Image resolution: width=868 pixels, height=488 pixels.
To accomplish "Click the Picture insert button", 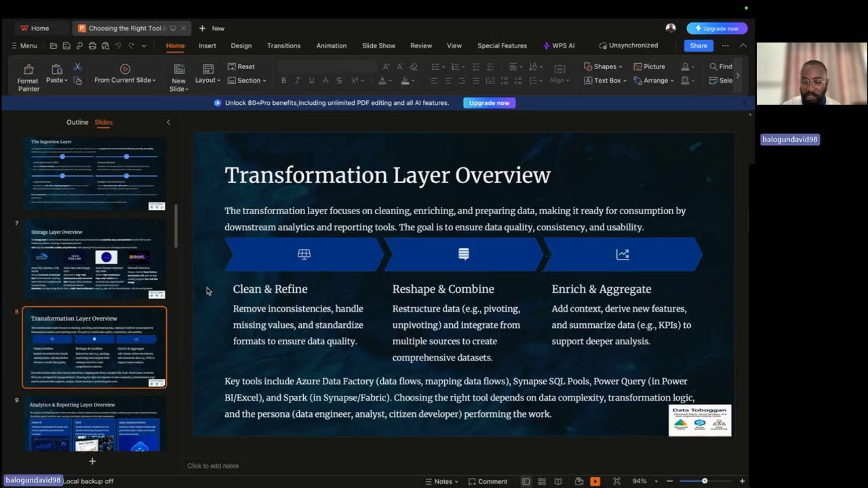I will coord(649,66).
